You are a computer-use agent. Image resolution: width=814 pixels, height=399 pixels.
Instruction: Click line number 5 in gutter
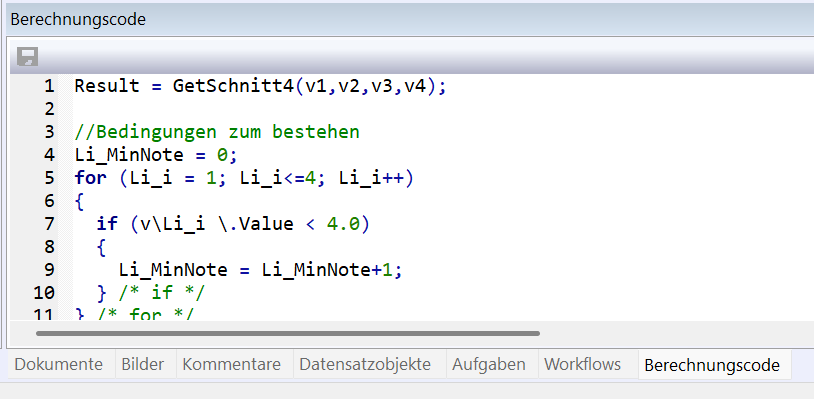coord(49,178)
